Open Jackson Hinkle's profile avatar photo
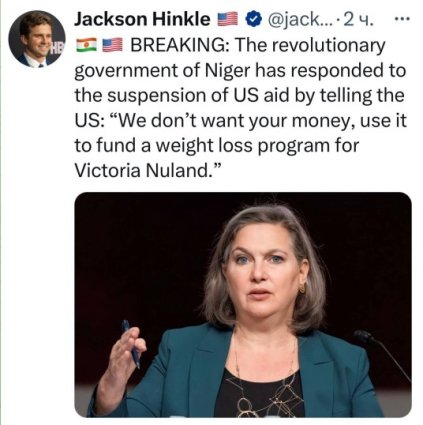The width and height of the screenshot is (423, 425). point(37,39)
